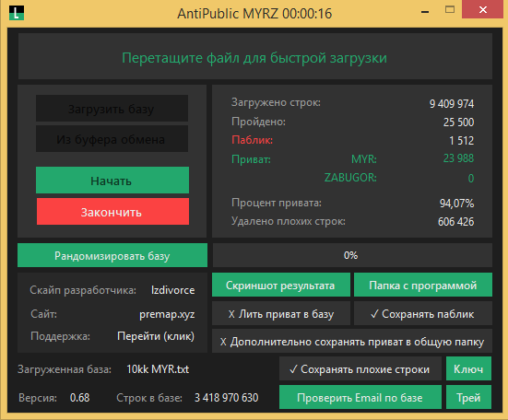Image resolution: width=508 pixels, height=420 pixels.
Task: Toggle the Сохранять паблик option
Action: point(423,313)
